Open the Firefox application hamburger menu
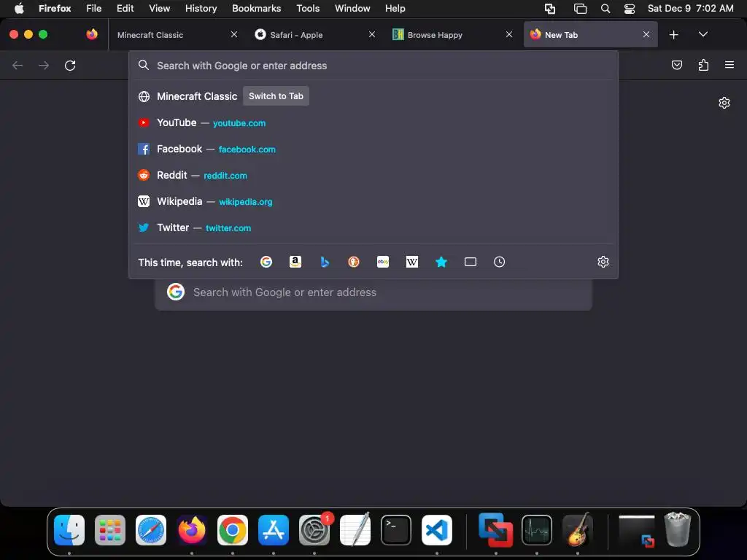 click(729, 65)
